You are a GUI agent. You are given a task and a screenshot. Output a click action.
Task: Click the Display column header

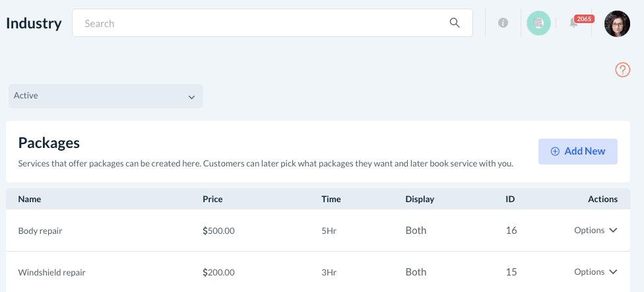click(420, 199)
